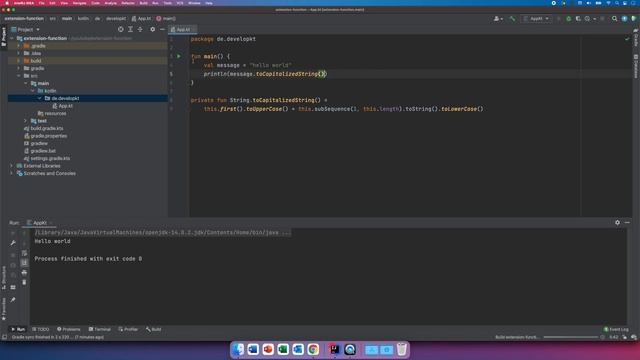Click the java path link in console
Image resolution: width=640 pixels, height=360 pixels.
coord(163,233)
